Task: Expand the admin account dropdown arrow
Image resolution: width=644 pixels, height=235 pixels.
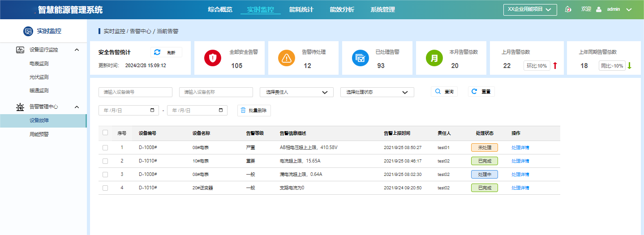Action: coord(629,9)
